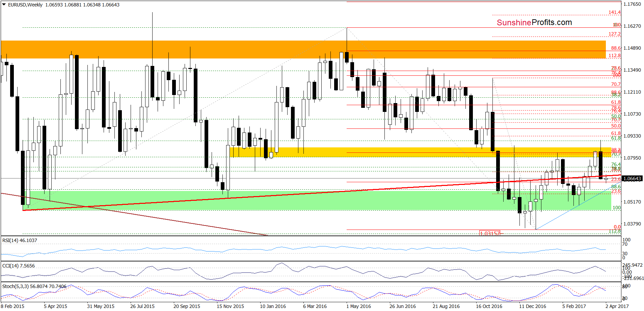Click the 31 May 2015 date label
The width and height of the screenshot is (644, 311).
pos(101,306)
